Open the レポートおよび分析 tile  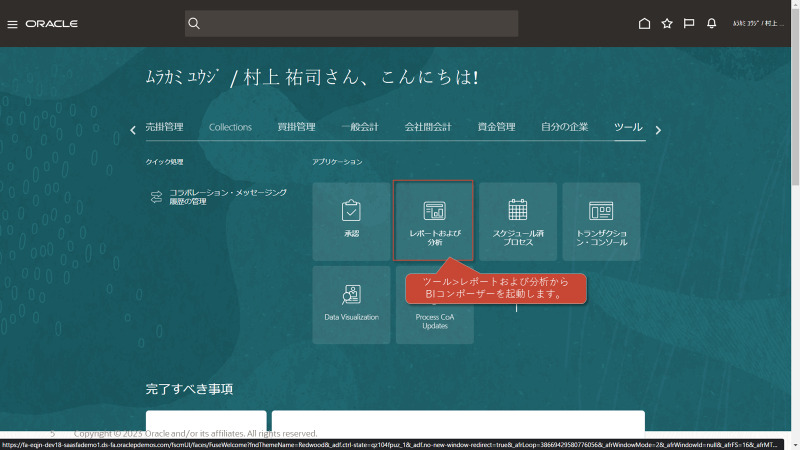[434, 221]
